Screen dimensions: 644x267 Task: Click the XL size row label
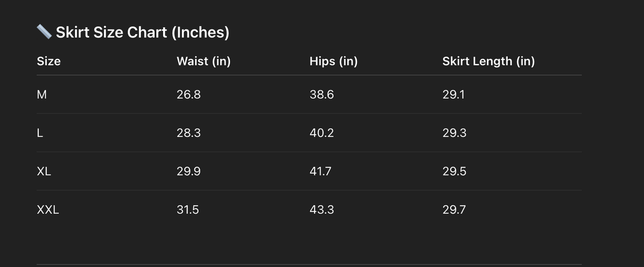(x=44, y=171)
